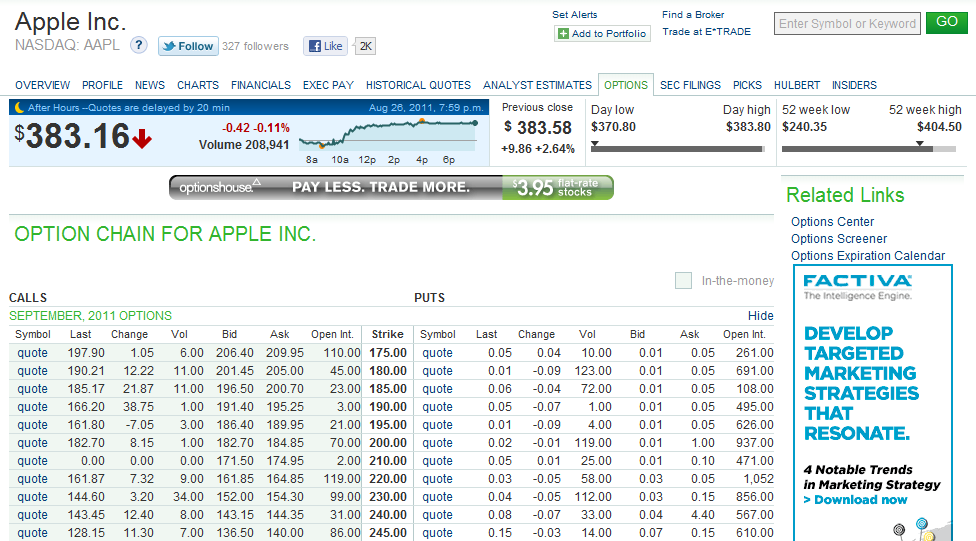Open call quote for strike 190.00
This screenshot has width=976, height=541.
(32, 407)
